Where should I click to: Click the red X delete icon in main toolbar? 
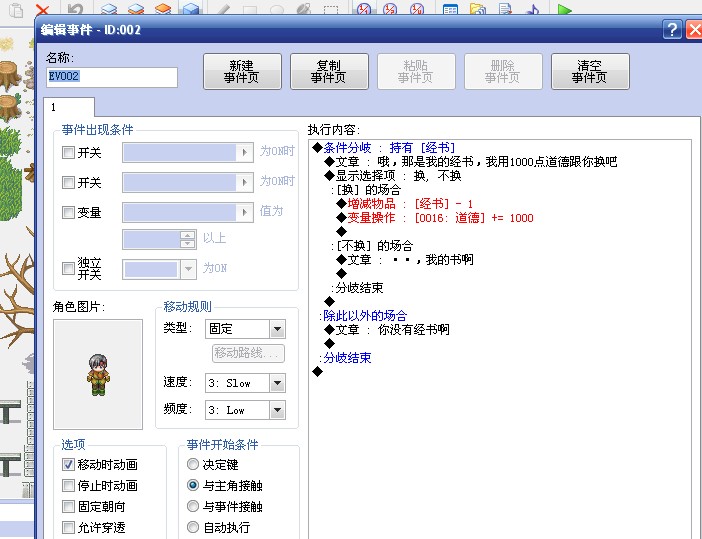[x=43, y=9]
